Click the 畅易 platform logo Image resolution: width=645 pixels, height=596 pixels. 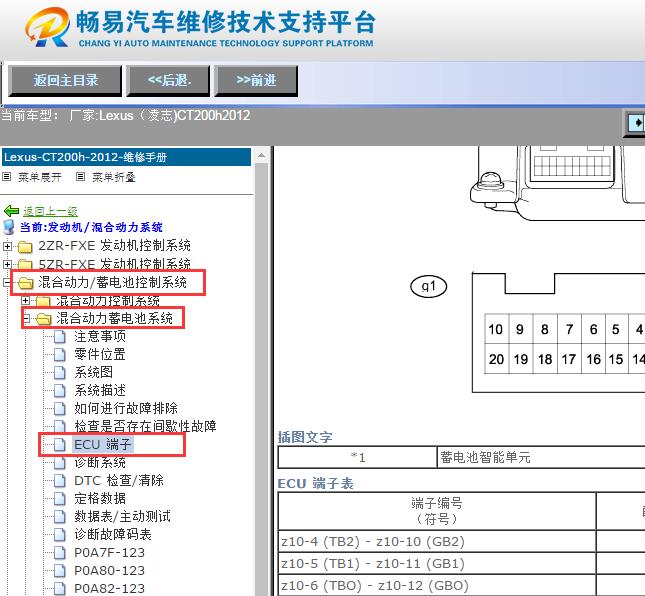click(46, 27)
